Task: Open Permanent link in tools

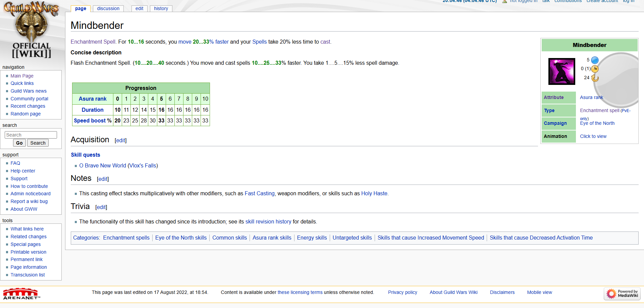Action: (x=26, y=259)
